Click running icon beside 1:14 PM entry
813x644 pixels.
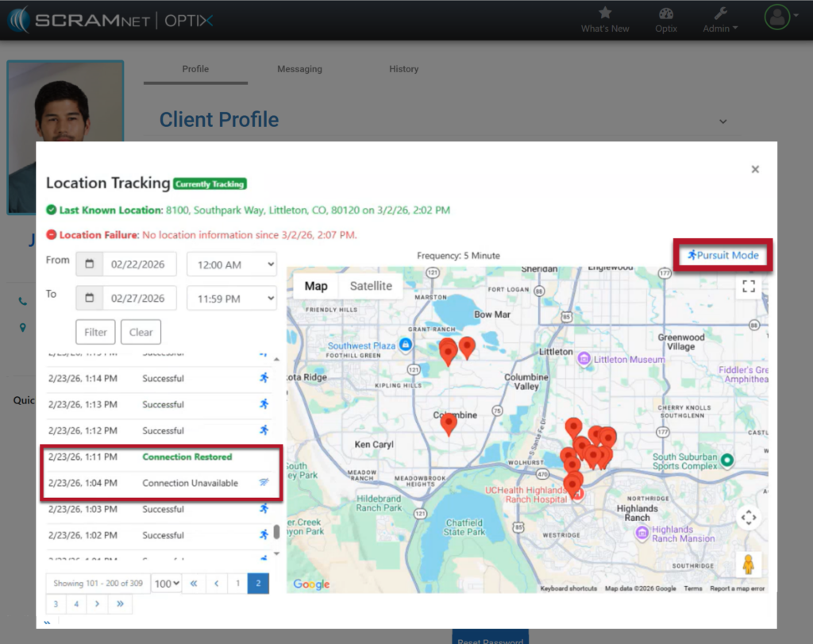pyautogui.click(x=264, y=379)
